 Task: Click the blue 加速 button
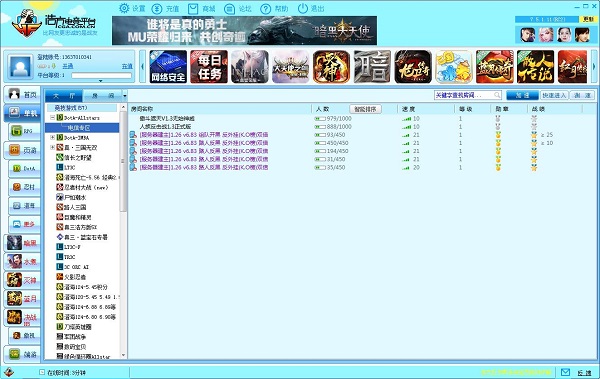pos(522,95)
